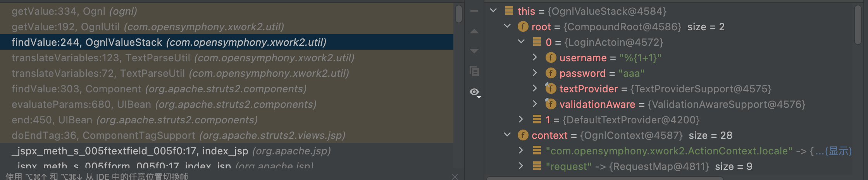Collapse the root CompoundRoot node
Screen dimensions: 868x180
[x=507, y=26]
